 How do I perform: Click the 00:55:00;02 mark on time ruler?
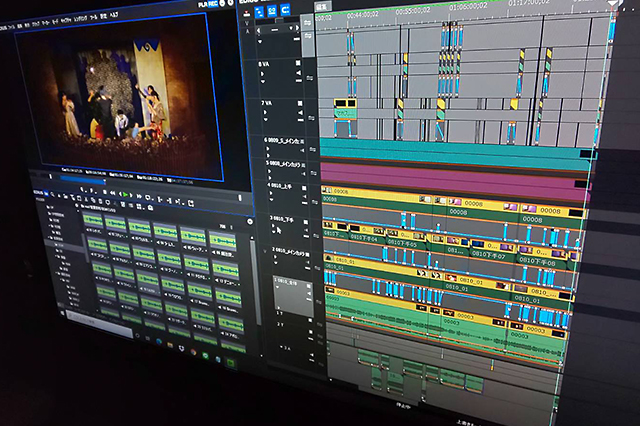tap(413, 10)
